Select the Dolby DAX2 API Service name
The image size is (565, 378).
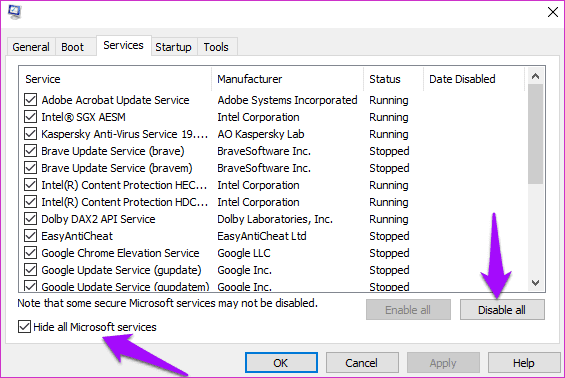(x=98, y=219)
